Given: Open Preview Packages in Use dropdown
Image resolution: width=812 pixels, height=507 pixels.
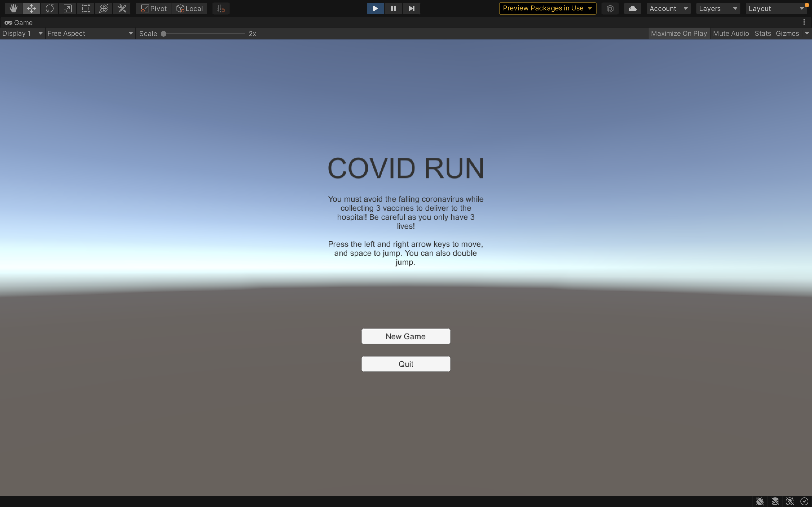Looking at the screenshot, I should (x=547, y=8).
